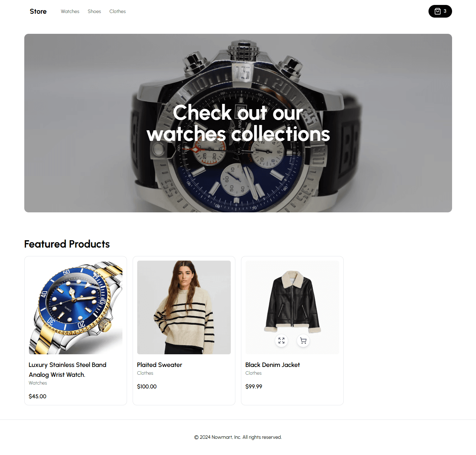Click Watches label under wrist watch
Screen dimensions: 476x455
pos(38,383)
